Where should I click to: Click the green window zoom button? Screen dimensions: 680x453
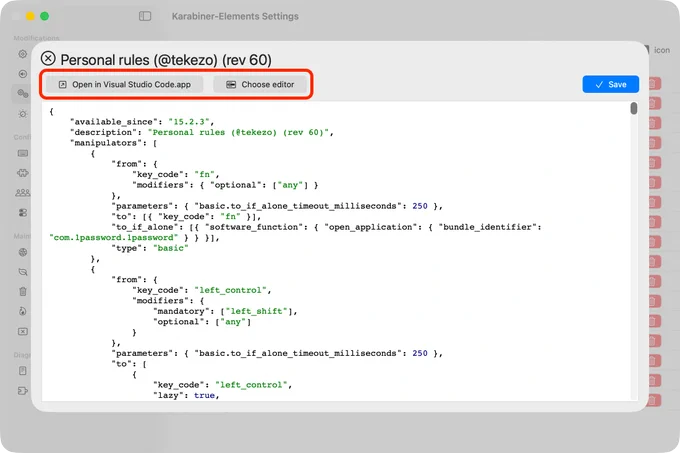click(x=44, y=16)
